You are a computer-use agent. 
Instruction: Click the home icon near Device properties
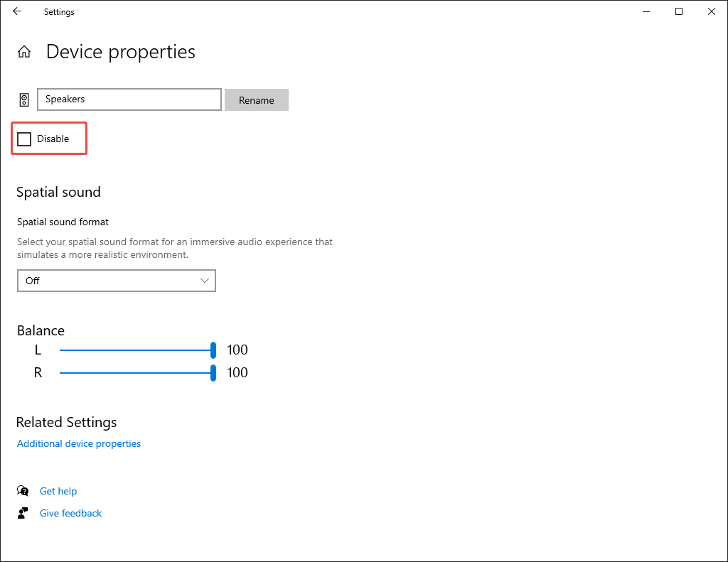24,51
